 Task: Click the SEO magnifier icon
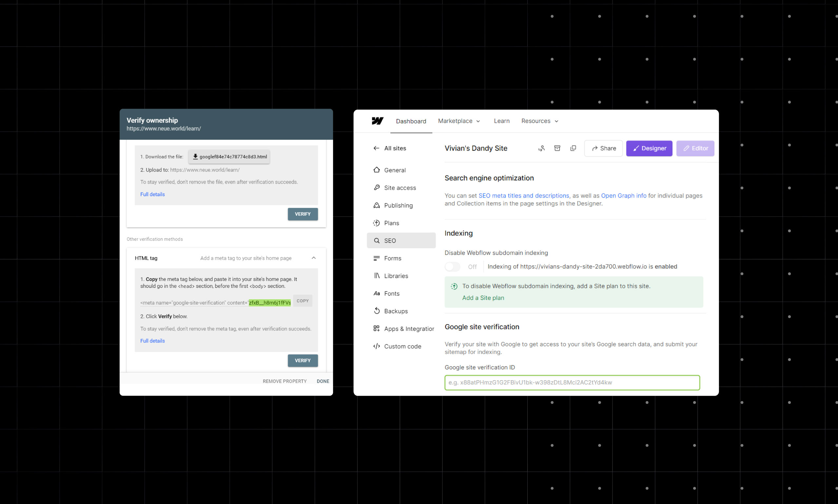377,240
